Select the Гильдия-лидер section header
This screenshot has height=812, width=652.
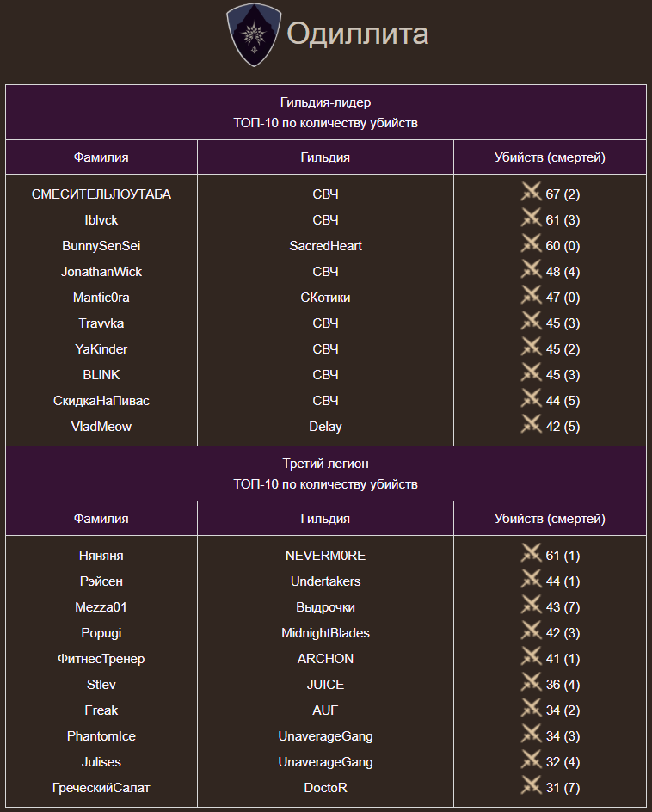point(325,102)
